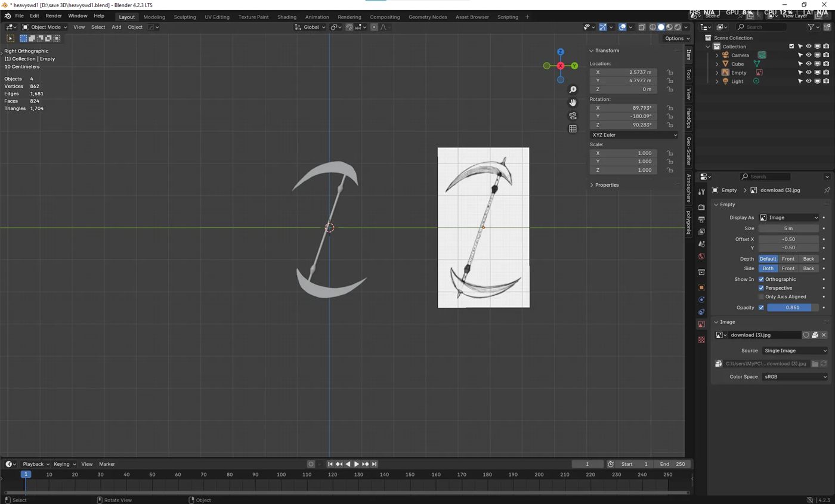Open the Texture properties tab
Viewport: 835px width, 504px height.
coord(701,339)
